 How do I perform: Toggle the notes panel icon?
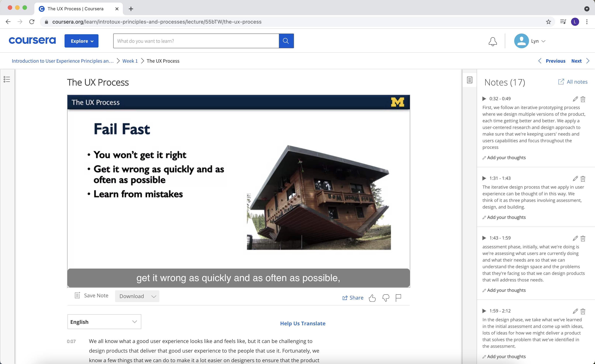[x=469, y=80]
